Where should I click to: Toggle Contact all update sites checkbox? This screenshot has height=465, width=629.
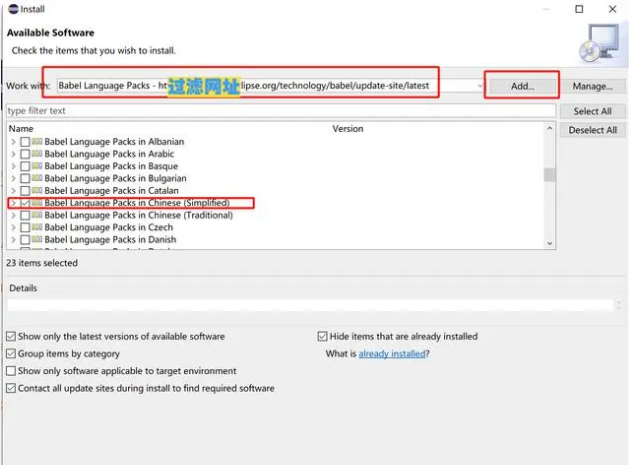(11, 388)
